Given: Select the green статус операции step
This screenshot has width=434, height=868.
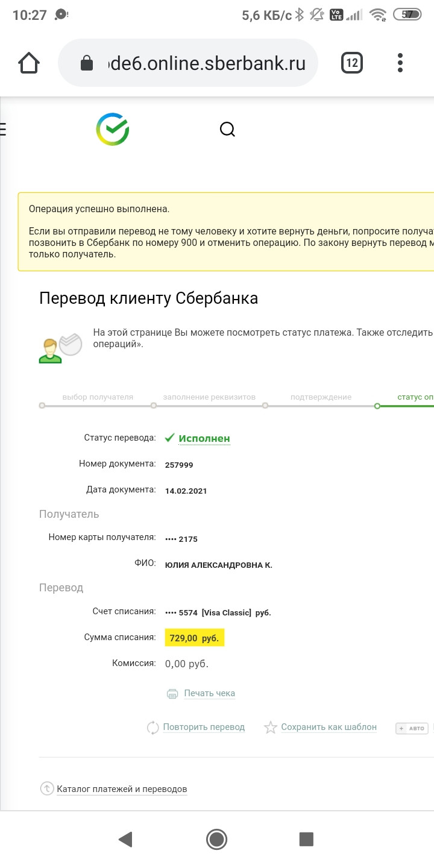Looking at the screenshot, I should click(x=415, y=397).
